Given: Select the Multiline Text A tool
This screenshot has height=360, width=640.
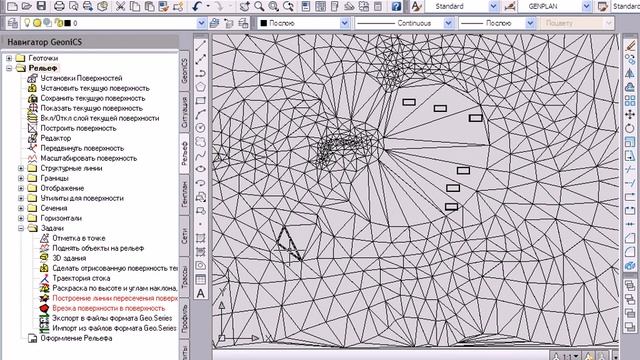Looking at the screenshot, I should point(200,293).
